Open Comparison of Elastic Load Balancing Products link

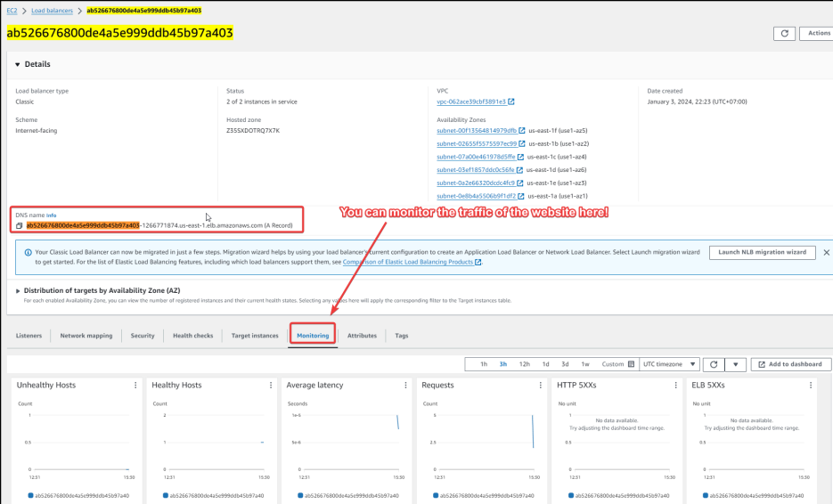click(407, 263)
